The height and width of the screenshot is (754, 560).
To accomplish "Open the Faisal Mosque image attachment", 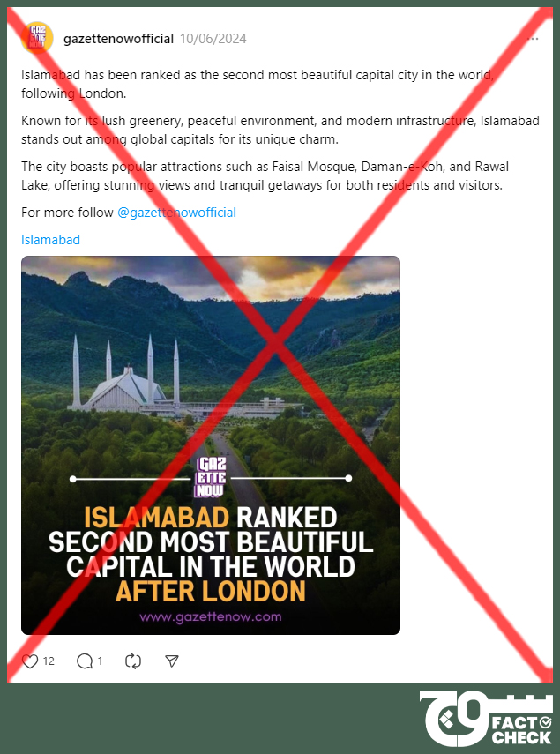I will pos(211,445).
